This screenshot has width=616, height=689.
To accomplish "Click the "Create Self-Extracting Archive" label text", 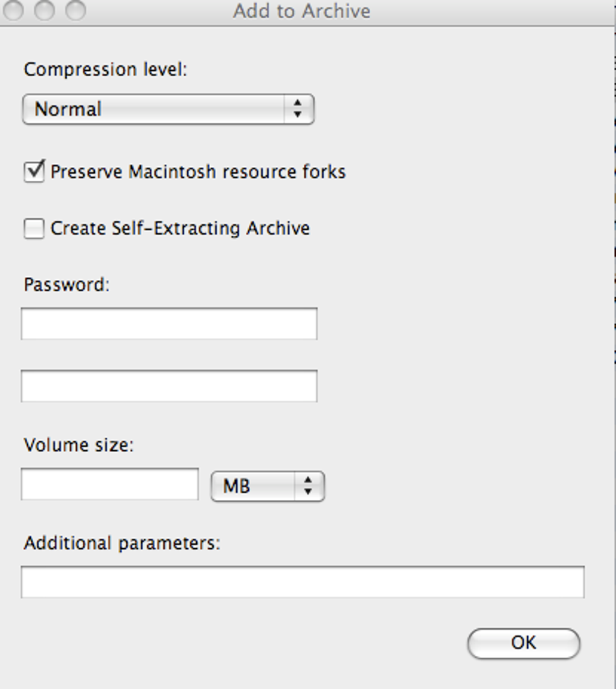I will coord(180,228).
